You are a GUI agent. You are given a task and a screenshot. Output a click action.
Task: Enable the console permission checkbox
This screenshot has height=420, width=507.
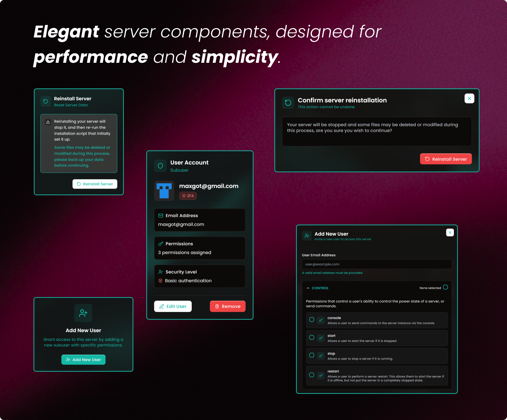click(x=312, y=320)
